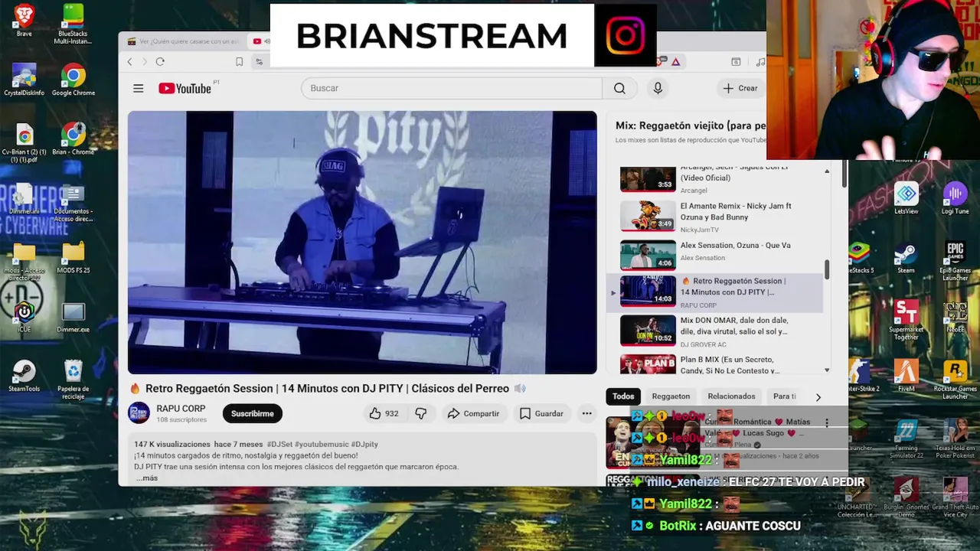The image size is (980, 551).
Task: Switch to the Quién quiere casarse browser tab
Action: pos(184,41)
